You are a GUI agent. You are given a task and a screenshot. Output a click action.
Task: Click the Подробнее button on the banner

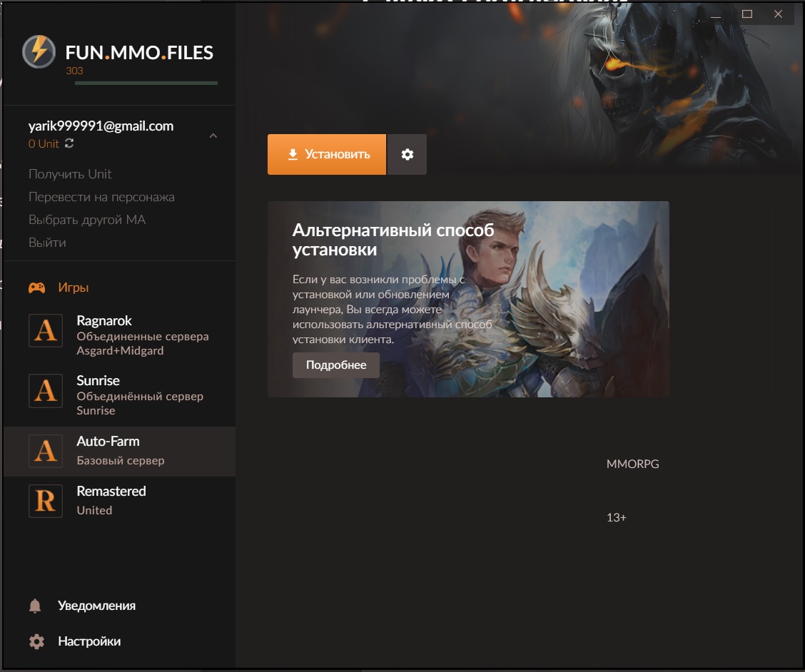336,365
